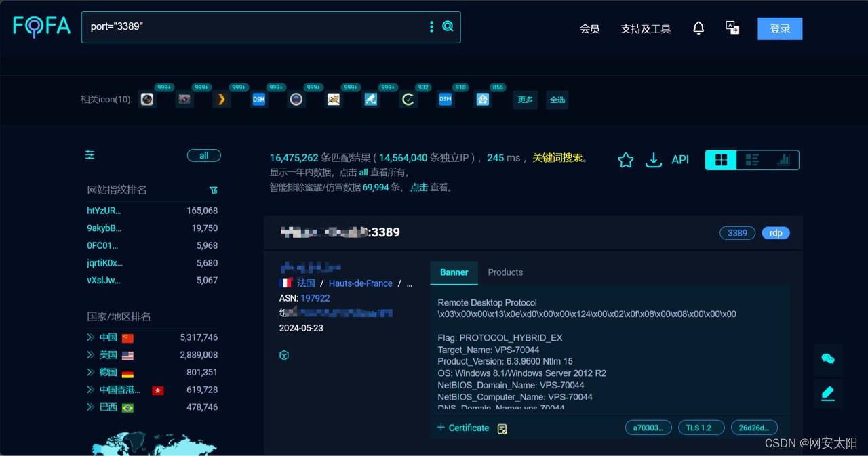Click the 更多 button for more icons
Image resolution: width=868 pixels, height=456 pixels.
tap(525, 100)
